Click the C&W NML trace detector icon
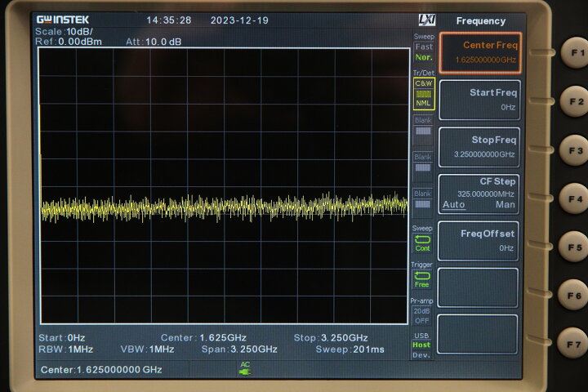Viewport: 588px width, 392px height. [x=424, y=93]
